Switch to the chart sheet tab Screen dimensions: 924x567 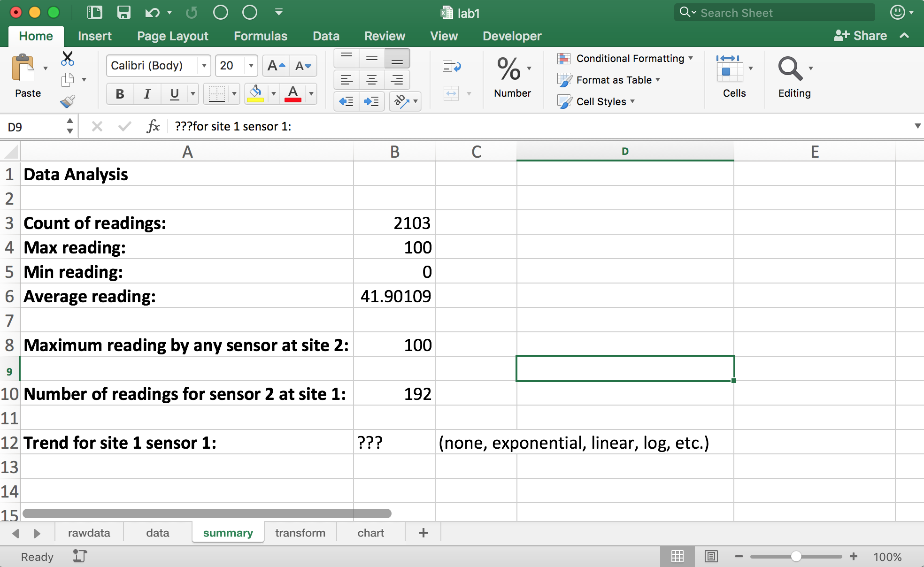370,533
